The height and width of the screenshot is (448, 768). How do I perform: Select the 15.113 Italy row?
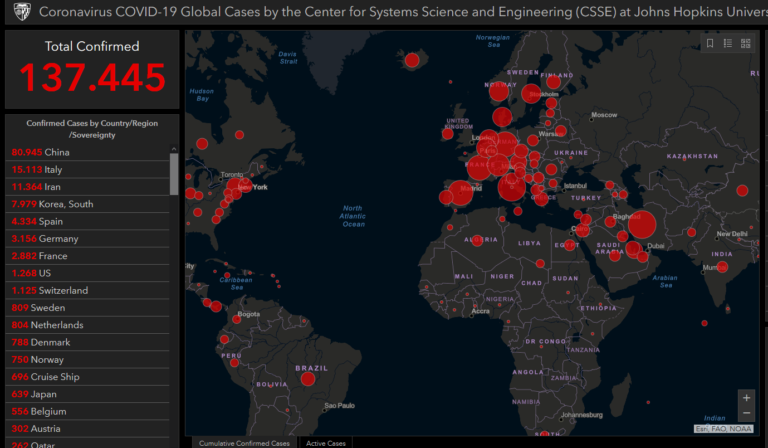point(87,169)
